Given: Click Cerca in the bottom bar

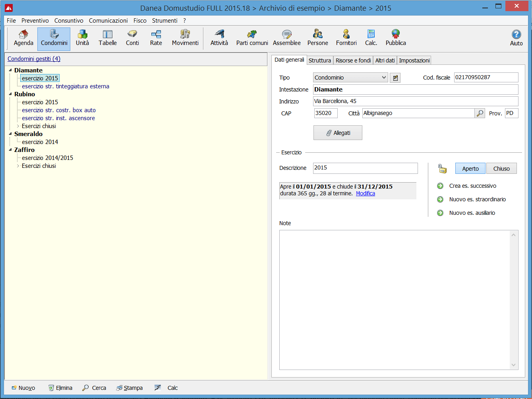Looking at the screenshot, I should point(94,388).
